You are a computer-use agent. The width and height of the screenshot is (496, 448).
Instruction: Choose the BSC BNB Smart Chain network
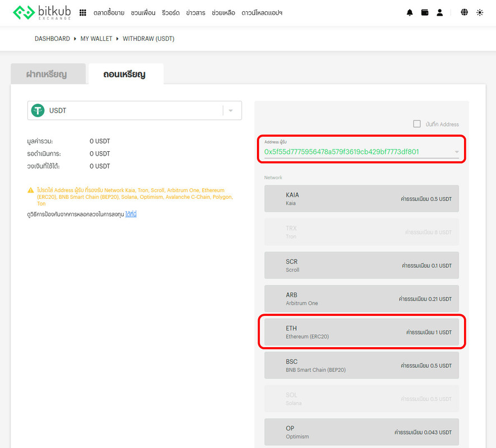362,365
